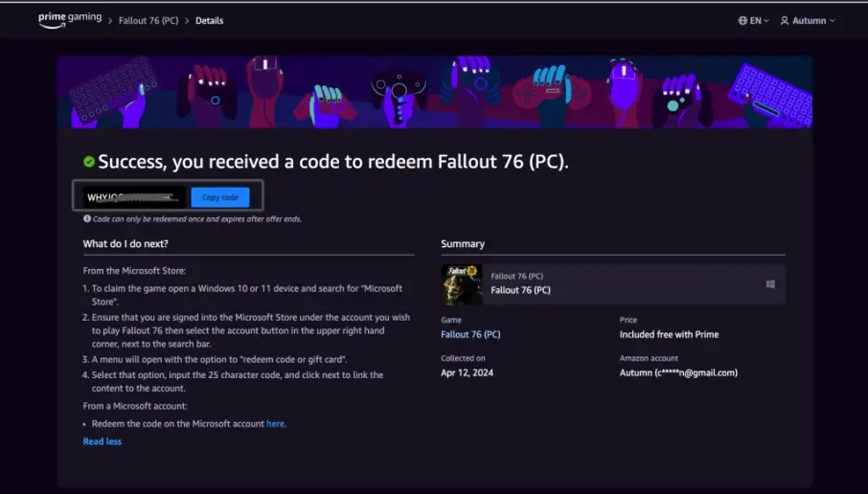Click the 'What do I do next?' heading
868x494 pixels.
pyautogui.click(x=126, y=243)
